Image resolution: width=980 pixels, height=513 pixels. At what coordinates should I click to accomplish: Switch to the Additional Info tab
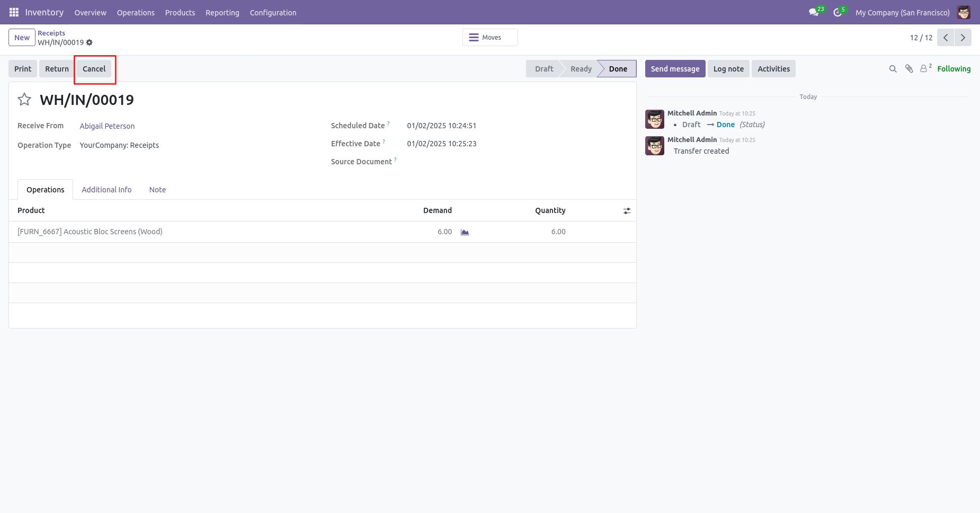106,190
